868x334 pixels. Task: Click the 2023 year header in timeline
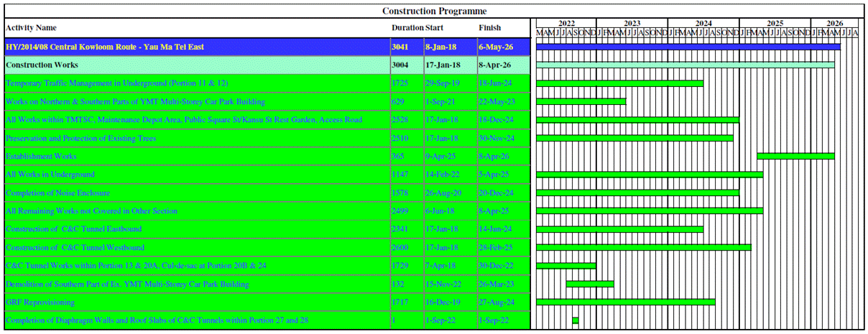tap(632, 23)
